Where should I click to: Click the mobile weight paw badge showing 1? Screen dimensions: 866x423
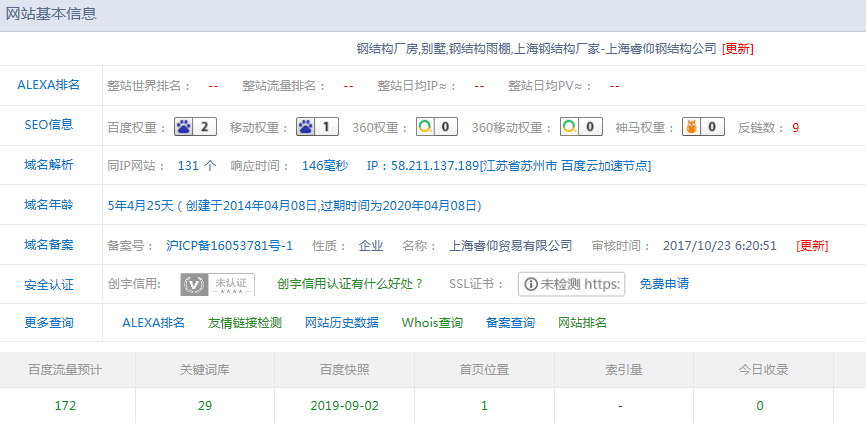[318, 127]
